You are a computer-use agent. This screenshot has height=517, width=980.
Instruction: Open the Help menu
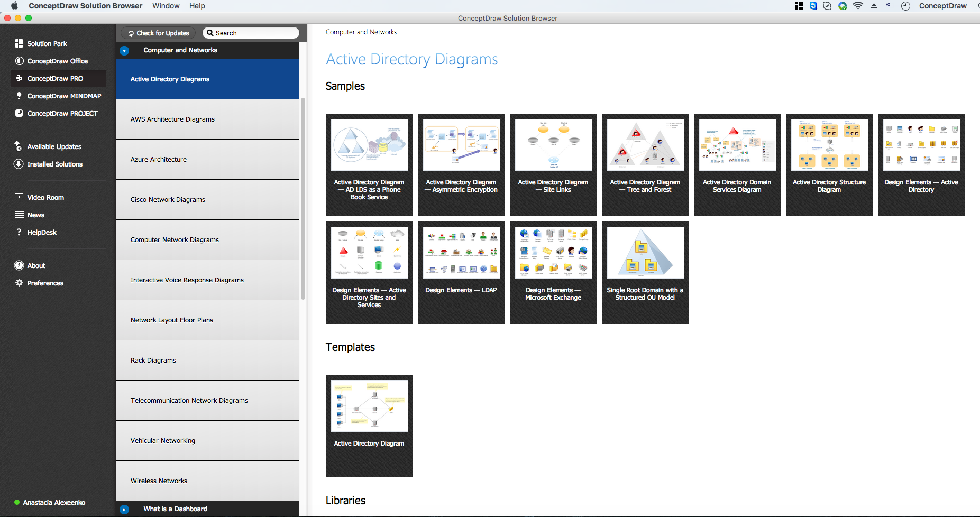(197, 6)
